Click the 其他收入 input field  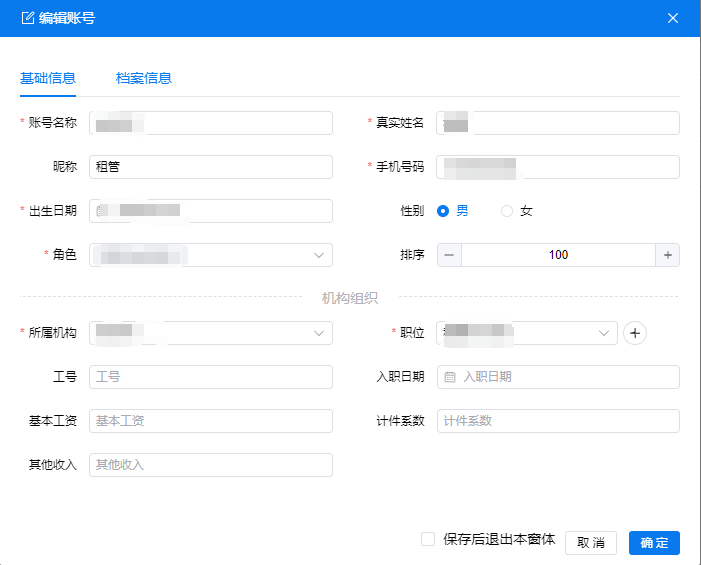coord(210,465)
